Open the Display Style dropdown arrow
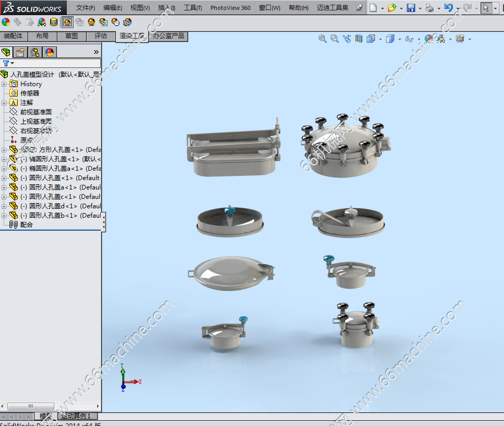This screenshot has height=426, width=504. coord(400,39)
